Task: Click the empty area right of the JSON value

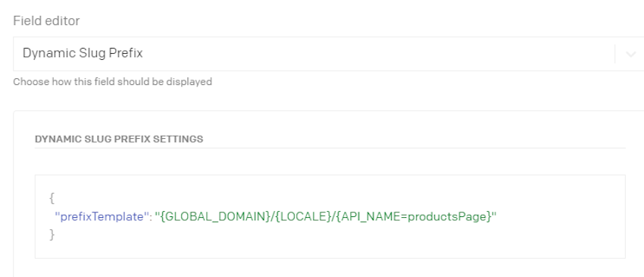Action: 558,216
